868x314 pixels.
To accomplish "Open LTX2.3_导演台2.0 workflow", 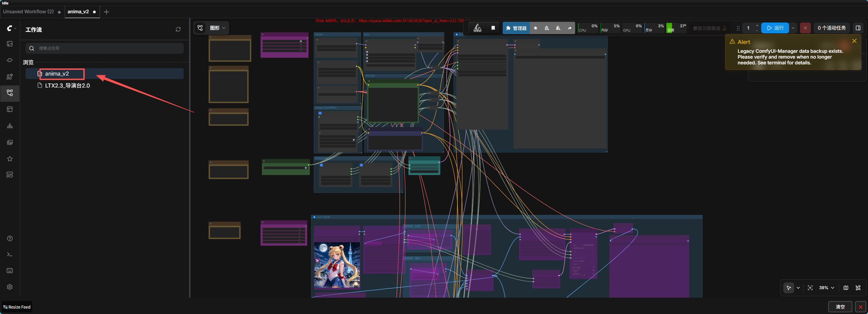I will pos(104,85).
